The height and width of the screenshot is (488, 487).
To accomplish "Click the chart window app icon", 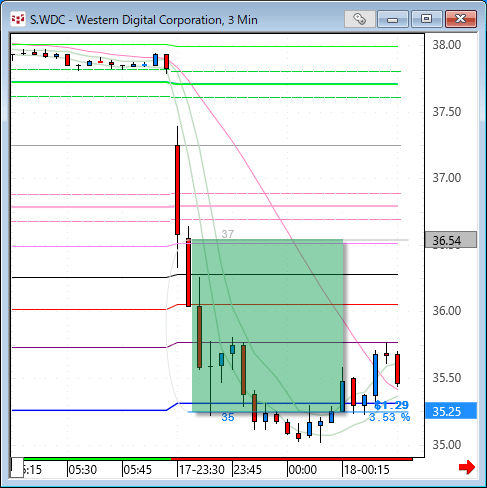I will (x=18, y=19).
